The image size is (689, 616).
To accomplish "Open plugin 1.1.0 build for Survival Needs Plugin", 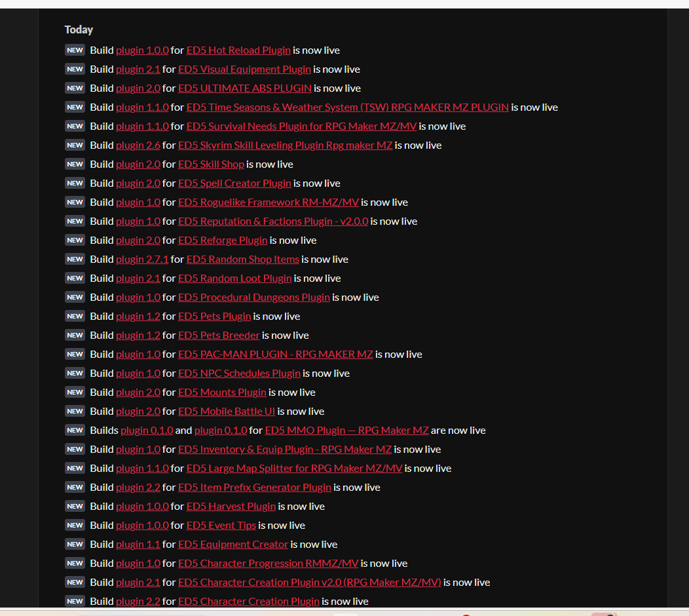I will tap(142, 126).
